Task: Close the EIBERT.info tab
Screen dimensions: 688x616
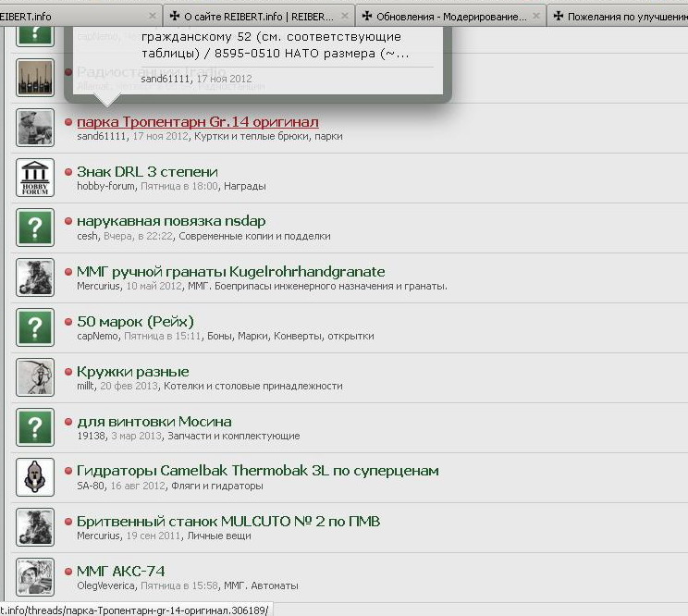Action: pos(153,17)
